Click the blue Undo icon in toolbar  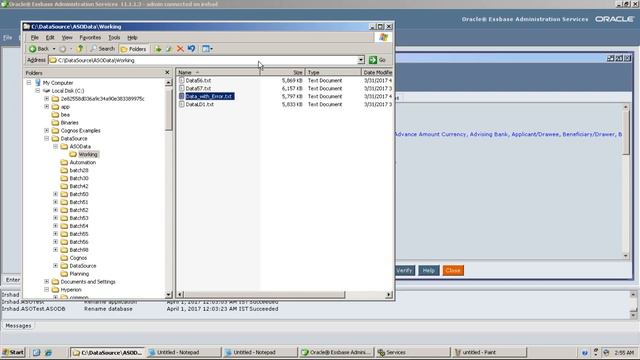tap(191, 49)
